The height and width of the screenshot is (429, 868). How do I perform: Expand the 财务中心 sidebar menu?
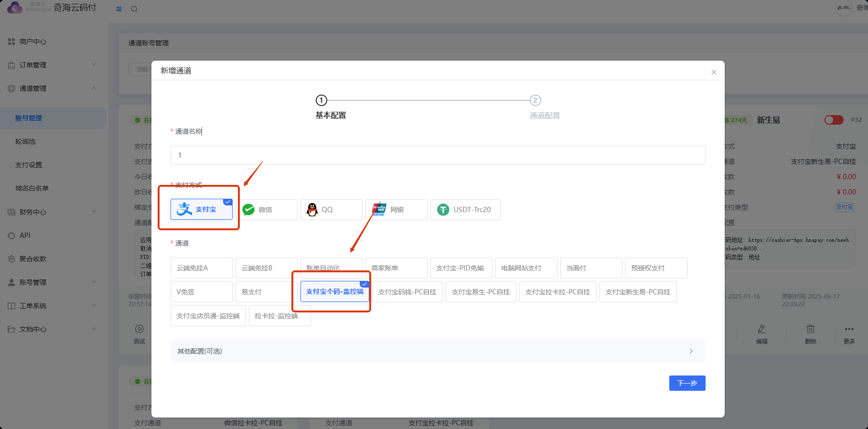point(53,212)
